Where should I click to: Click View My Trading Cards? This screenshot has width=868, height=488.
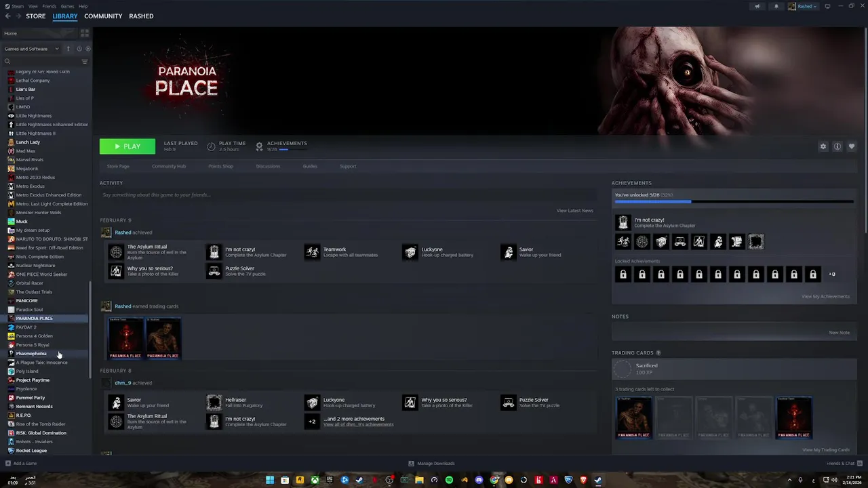[x=826, y=450]
